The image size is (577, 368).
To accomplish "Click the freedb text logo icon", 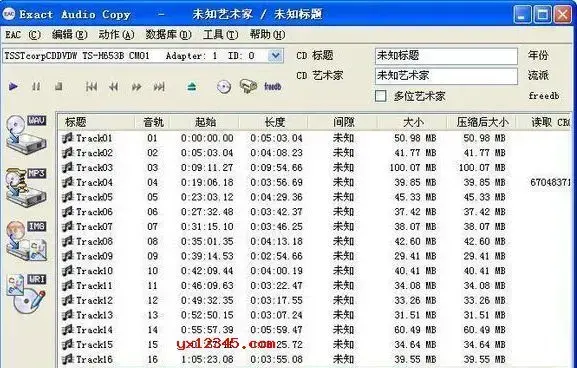I will pyautogui.click(x=273, y=87).
